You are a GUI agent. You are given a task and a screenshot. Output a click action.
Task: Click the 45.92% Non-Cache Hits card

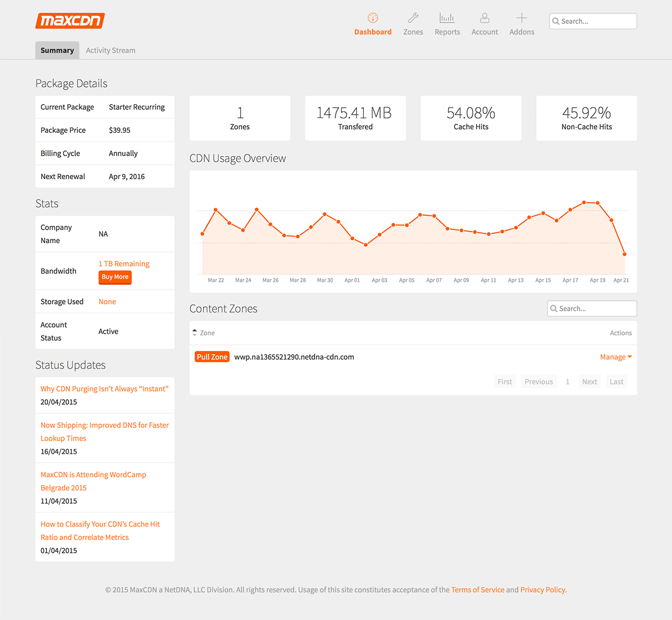pos(587,118)
